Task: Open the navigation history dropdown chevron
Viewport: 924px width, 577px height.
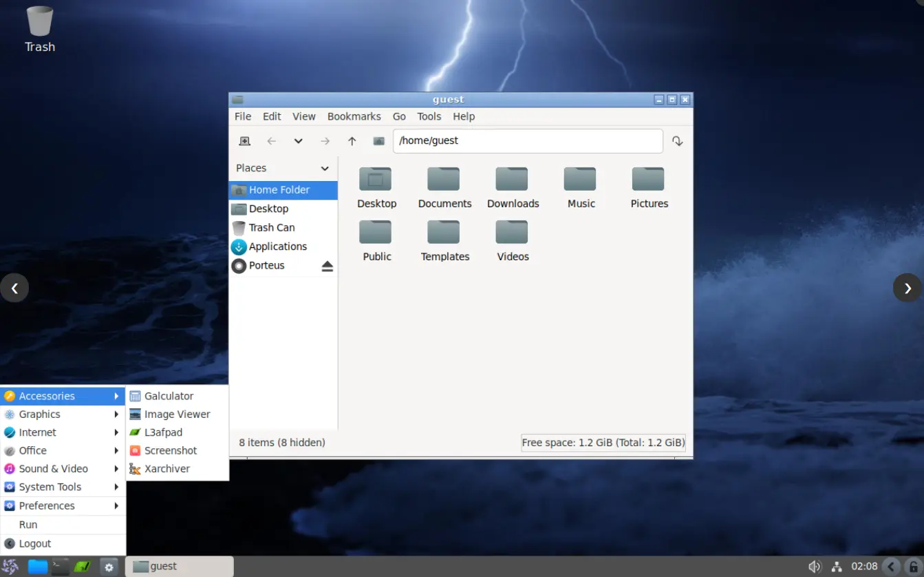Action: click(298, 141)
